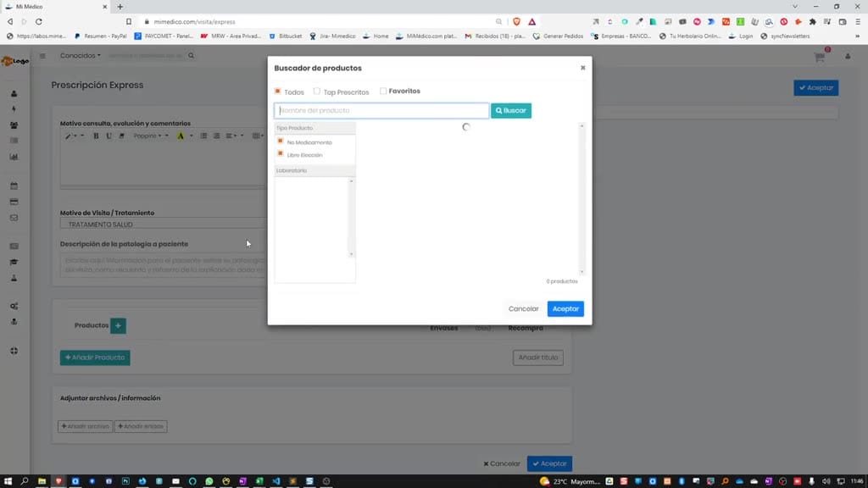Open the Bitbucket bookmark

(x=285, y=36)
